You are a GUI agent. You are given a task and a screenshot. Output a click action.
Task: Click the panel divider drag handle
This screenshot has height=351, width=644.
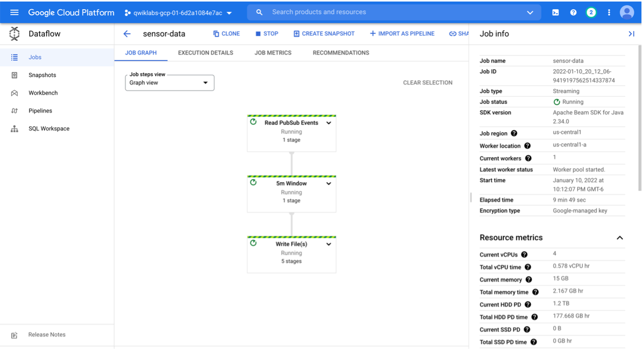(x=471, y=197)
